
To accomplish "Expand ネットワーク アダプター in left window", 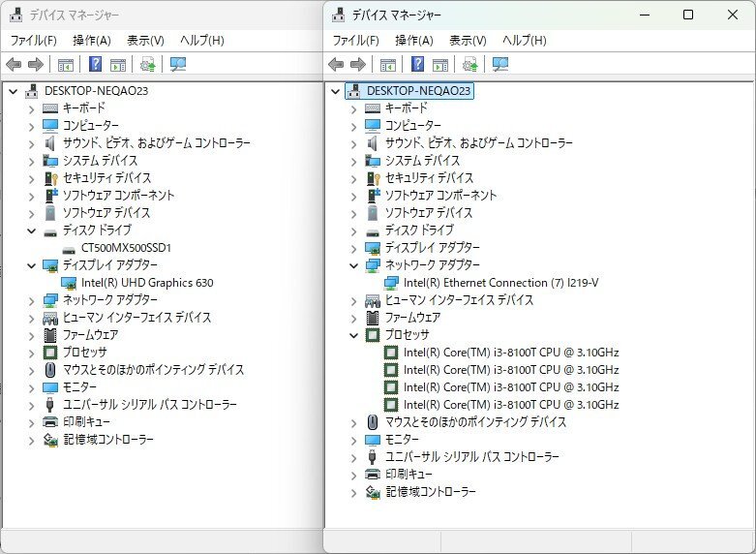I will 31,300.
